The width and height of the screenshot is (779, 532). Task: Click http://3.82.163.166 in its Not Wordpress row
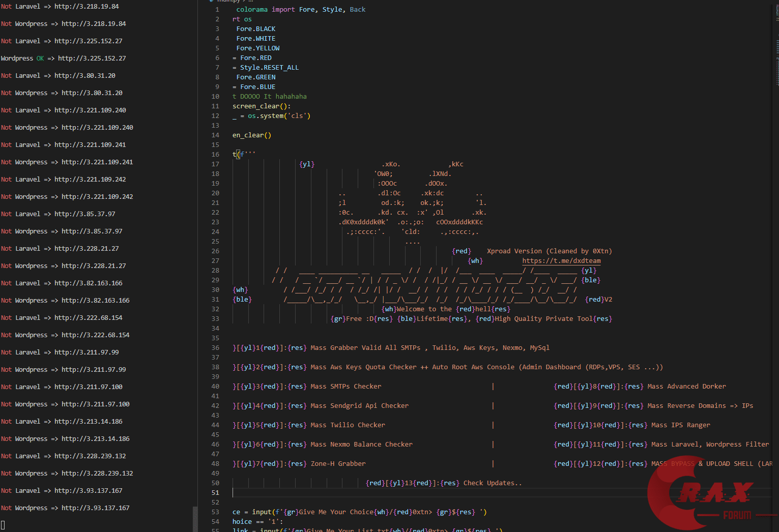(96, 301)
